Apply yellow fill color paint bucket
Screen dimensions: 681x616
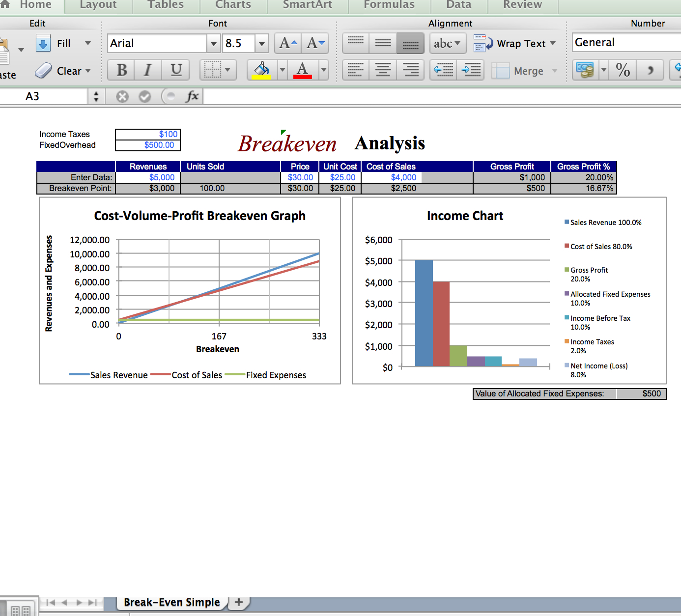[261, 70]
